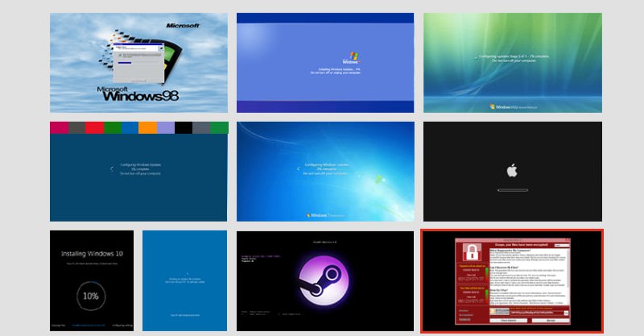This screenshot has width=644, height=336.
Task: Choose the green Windows Vista update thumbnail
Action: click(x=513, y=63)
